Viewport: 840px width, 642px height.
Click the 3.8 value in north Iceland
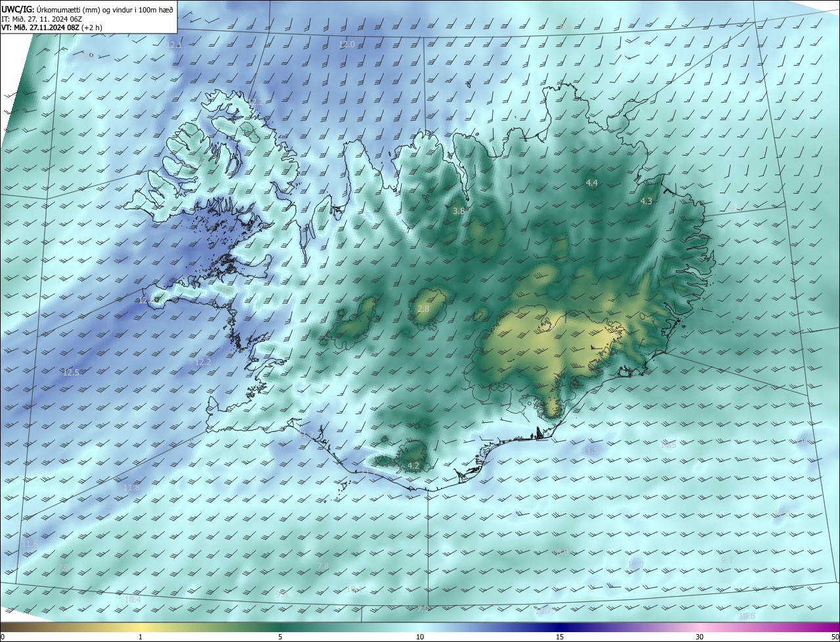(x=459, y=211)
